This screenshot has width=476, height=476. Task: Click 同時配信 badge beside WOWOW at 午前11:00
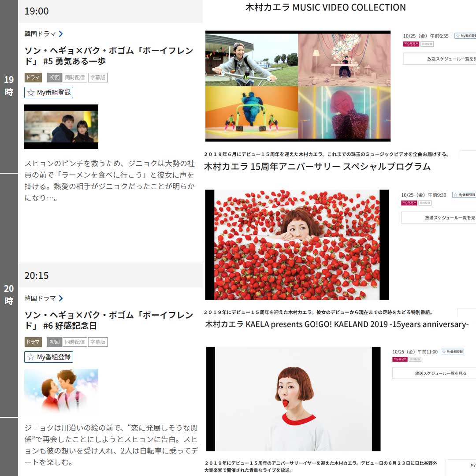415,360
